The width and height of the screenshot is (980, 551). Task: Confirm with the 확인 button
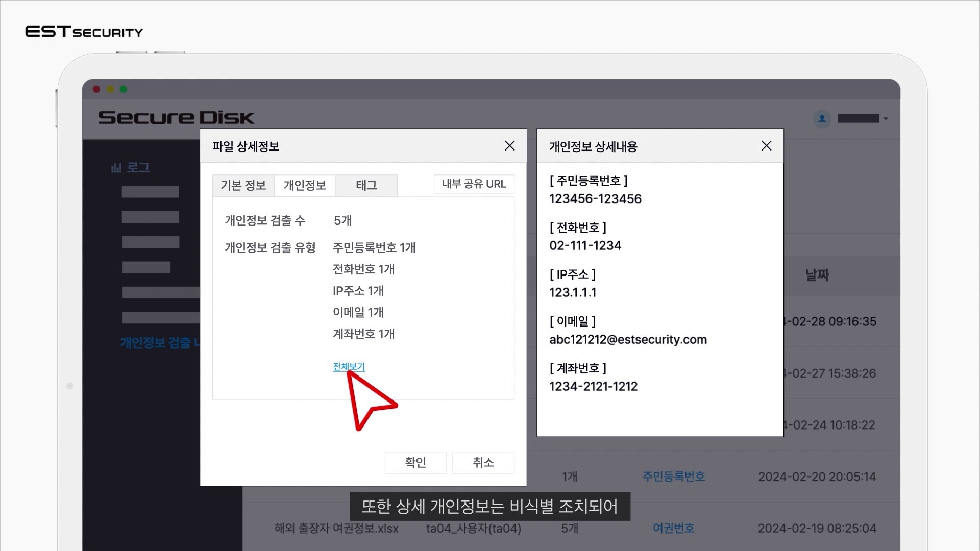point(415,462)
